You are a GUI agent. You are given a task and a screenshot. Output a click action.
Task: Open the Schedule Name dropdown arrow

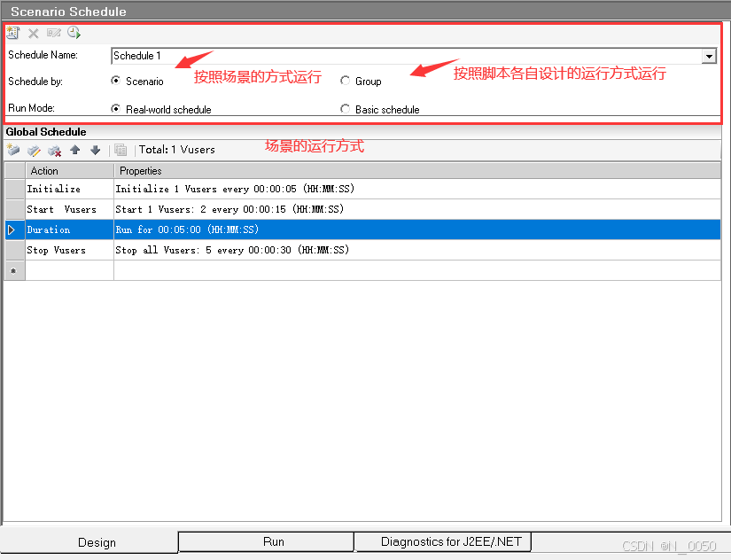709,57
